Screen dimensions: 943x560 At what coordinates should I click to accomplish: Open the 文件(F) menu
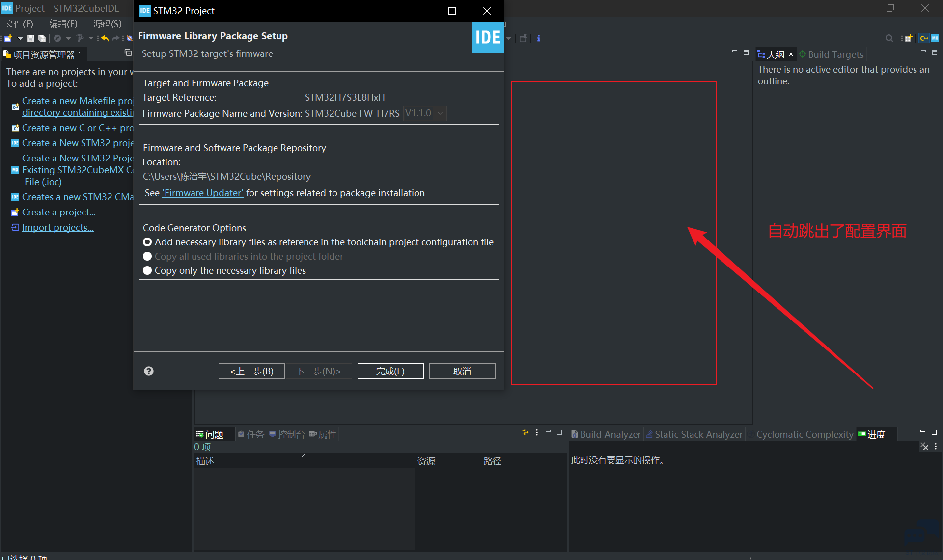pos(19,24)
